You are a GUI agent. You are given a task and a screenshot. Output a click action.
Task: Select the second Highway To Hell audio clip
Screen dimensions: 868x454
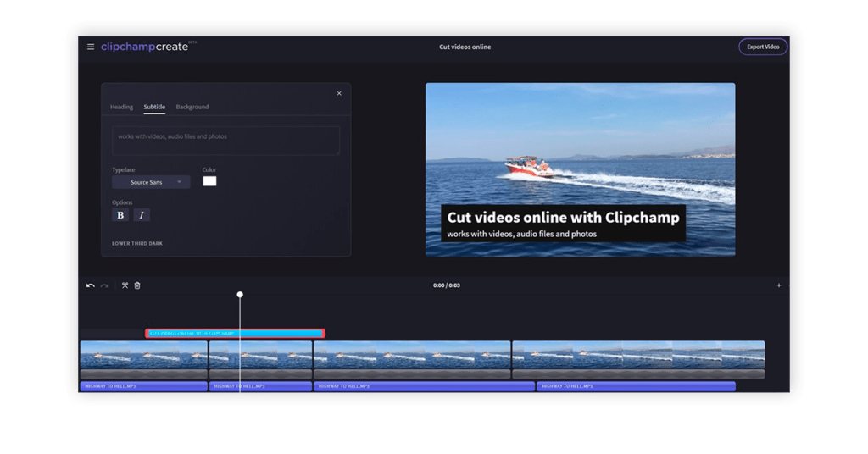coord(261,386)
